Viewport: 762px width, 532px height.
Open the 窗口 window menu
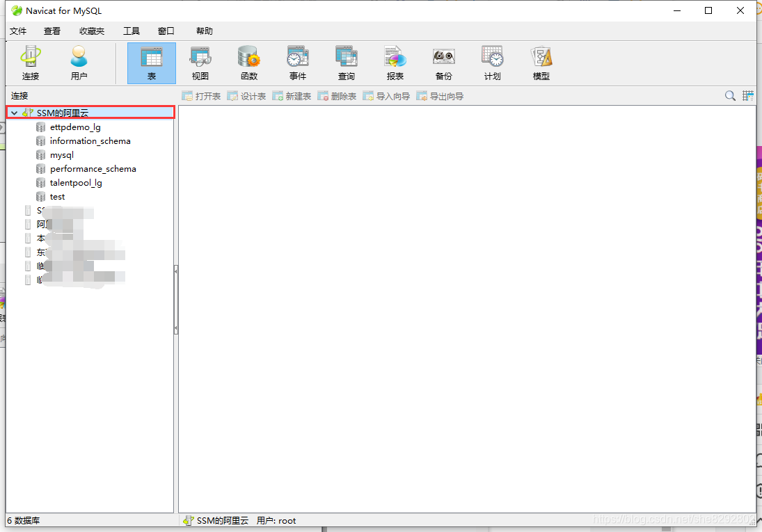point(166,31)
